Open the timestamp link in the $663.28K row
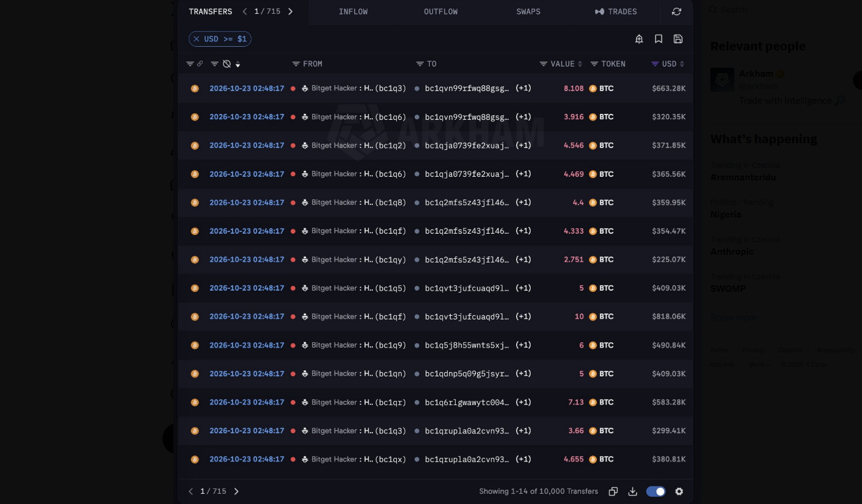Image resolution: width=862 pixels, height=504 pixels. [247, 89]
